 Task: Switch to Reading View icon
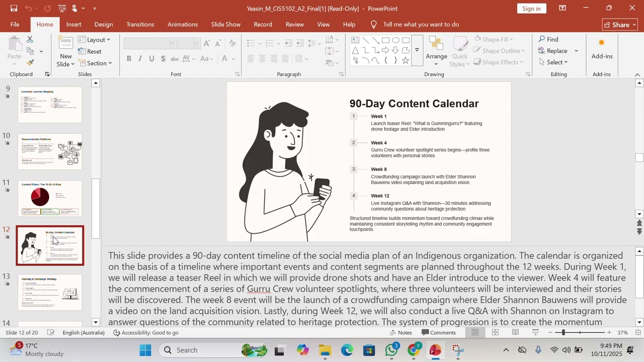pos(515,332)
